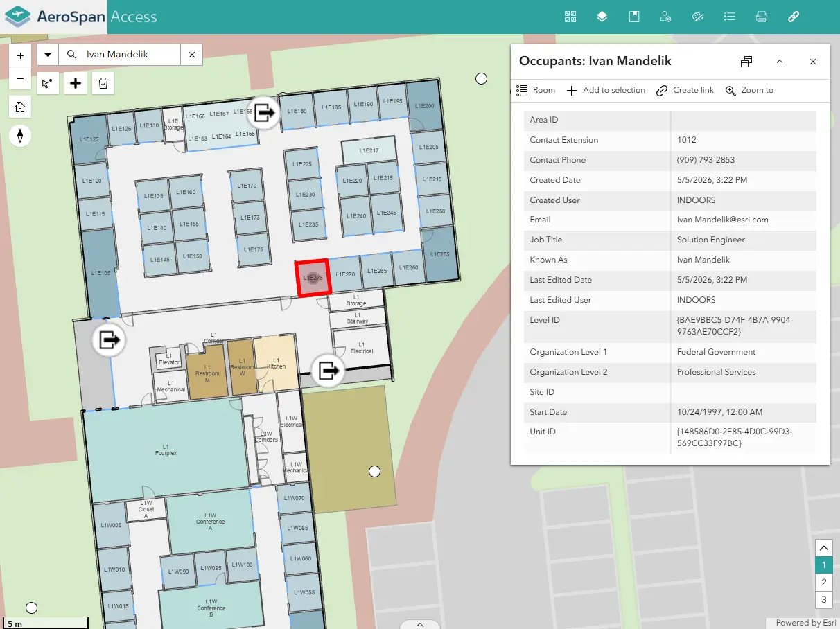The width and height of the screenshot is (840, 629).
Task: Select room L1E217 on the map
Action: point(369,150)
